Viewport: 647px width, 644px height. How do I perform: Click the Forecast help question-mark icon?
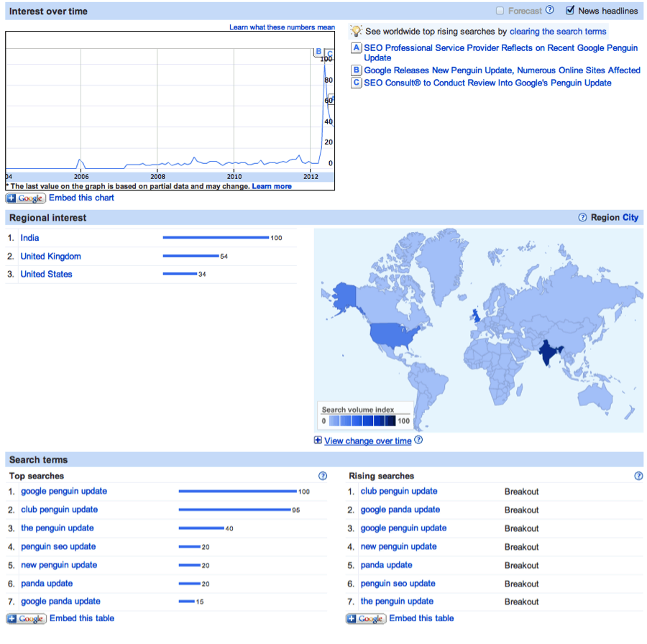coord(550,10)
